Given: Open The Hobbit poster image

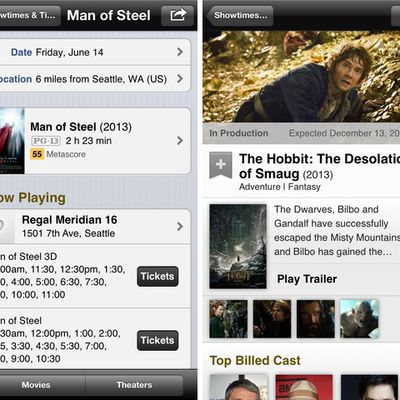Looking at the screenshot, I should click(x=238, y=246).
